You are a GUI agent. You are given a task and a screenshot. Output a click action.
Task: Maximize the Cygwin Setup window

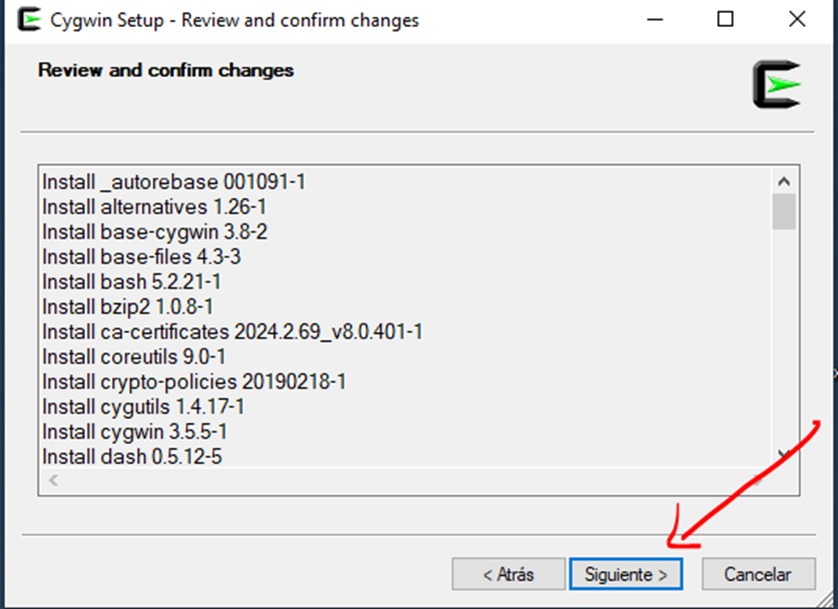[726, 19]
